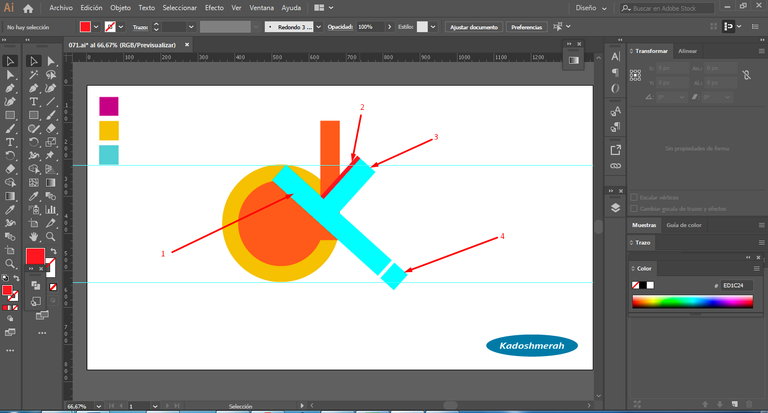768x413 pixels.
Task: Click the stroke weight stepper arrows
Action: tap(156, 27)
